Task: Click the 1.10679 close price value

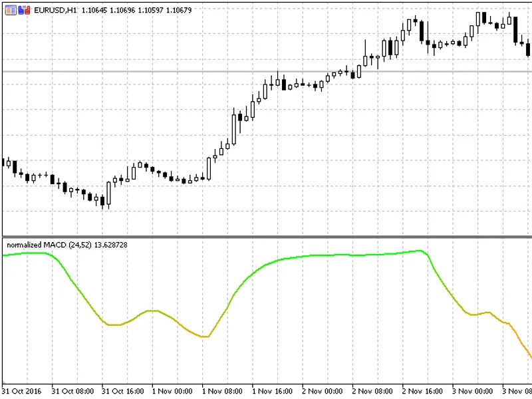Action: 179,11
